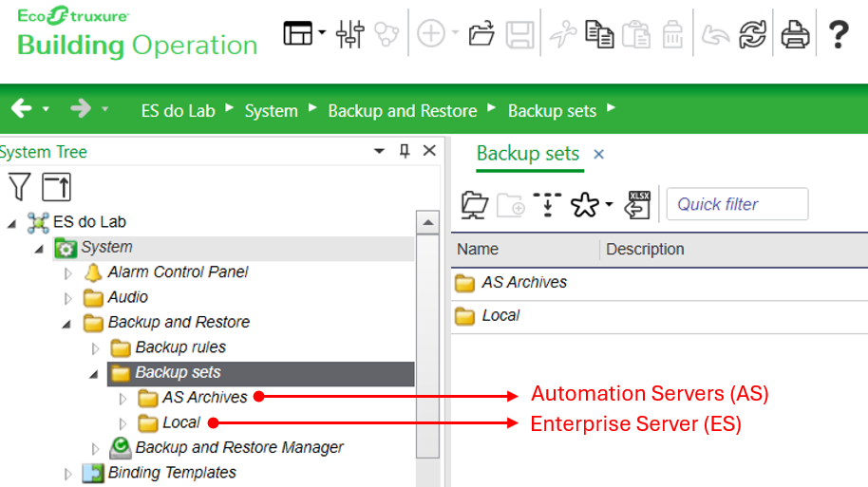Screen dimensions: 868x487
Task: Go forward with the right arrow
Action: [x=81, y=108]
